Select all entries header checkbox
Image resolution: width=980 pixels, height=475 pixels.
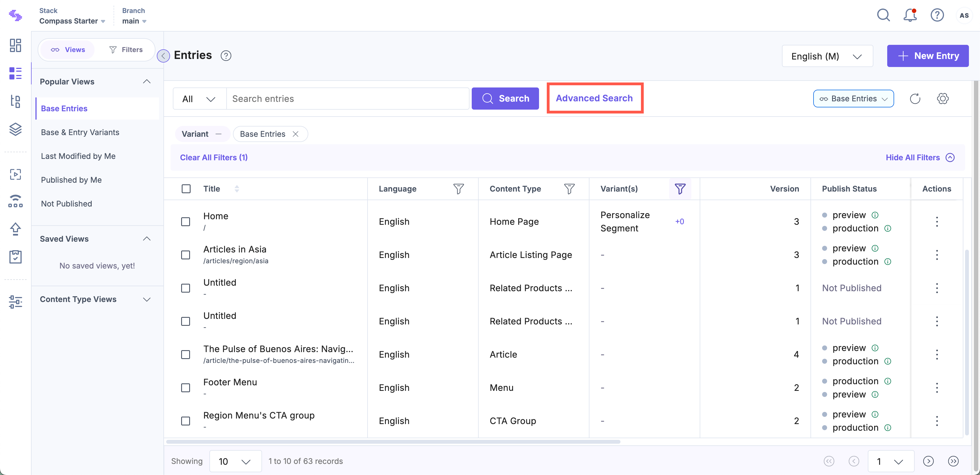(186, 189)
